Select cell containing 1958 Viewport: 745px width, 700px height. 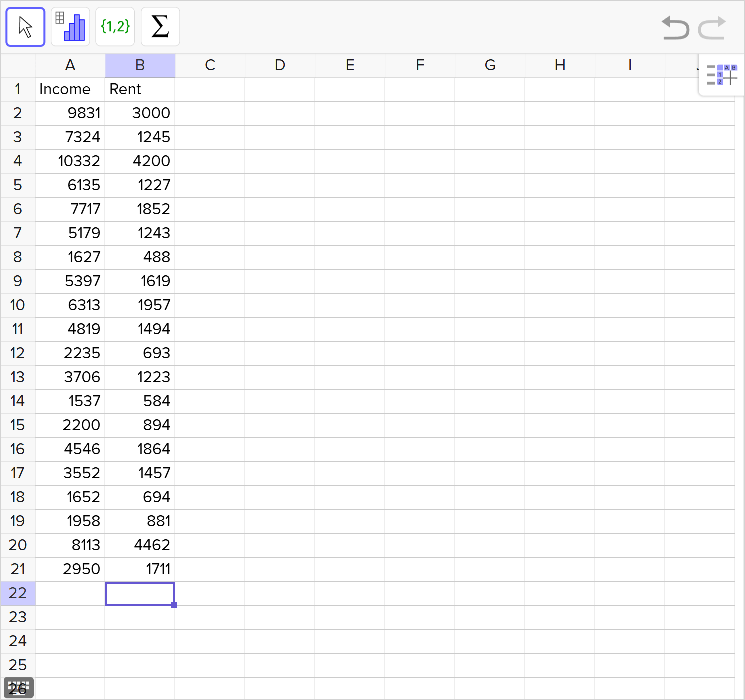click(x=70, y=521)
